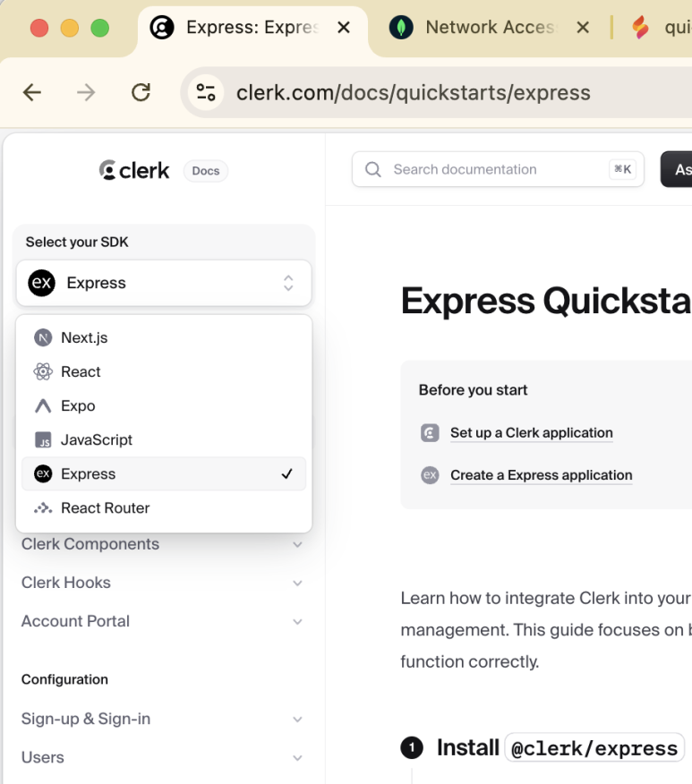Expand the Users section chevron
The height and width of the screenshot is (784, 692).
[297, 757]
